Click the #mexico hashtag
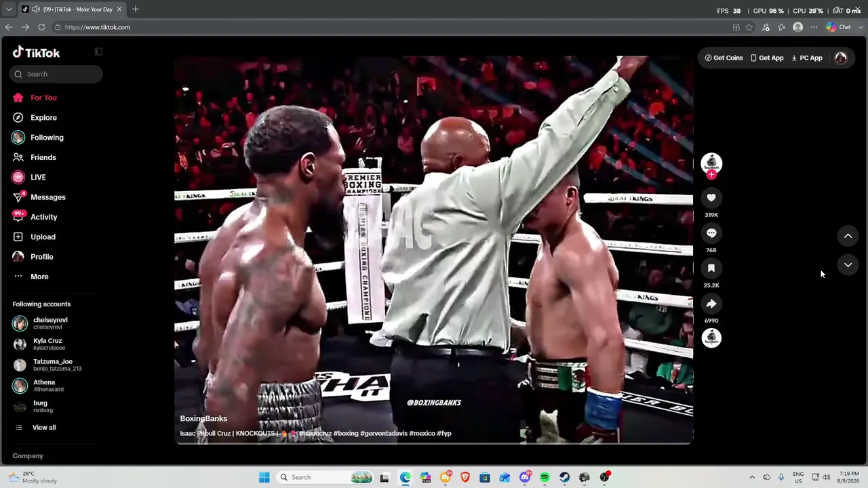868x488 pixels. tap(422, 434)
